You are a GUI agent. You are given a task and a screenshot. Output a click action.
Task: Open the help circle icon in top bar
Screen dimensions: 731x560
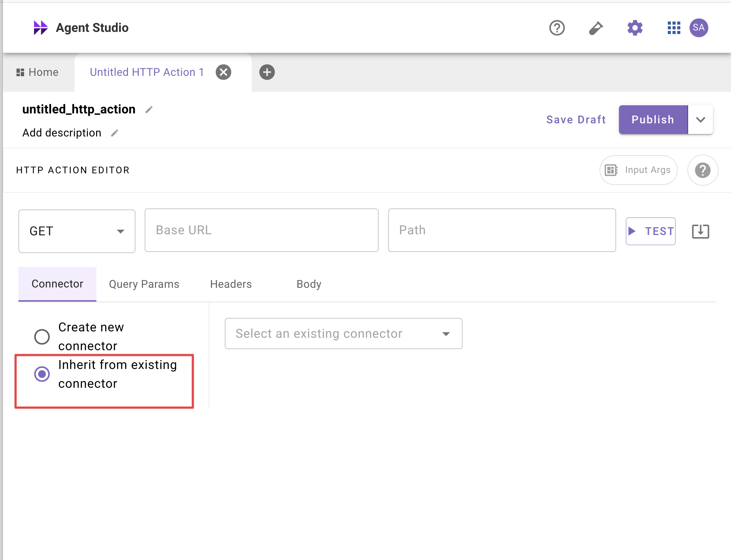click(557, 28)
